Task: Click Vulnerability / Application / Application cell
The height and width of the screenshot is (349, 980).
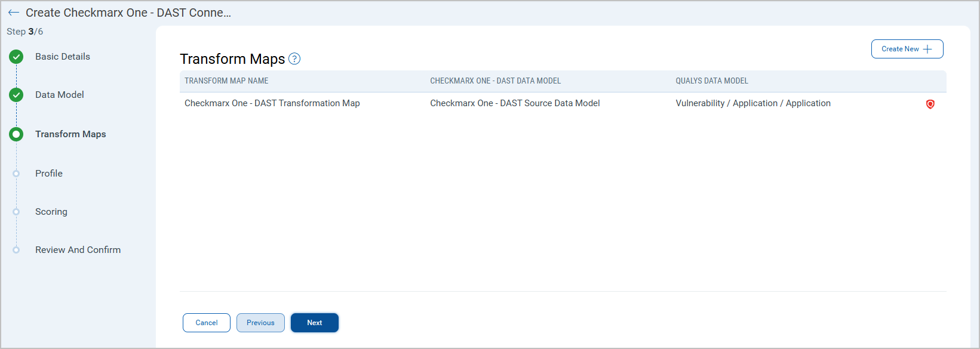Action: pyautogui.click(x=753, y=103)
